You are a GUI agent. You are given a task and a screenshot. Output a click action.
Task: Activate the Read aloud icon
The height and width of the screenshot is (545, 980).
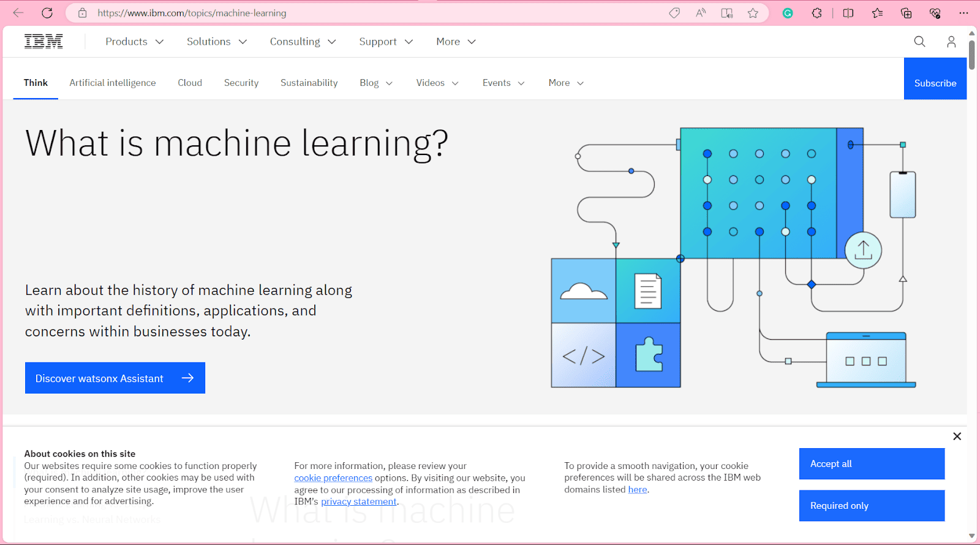[701, 13]
